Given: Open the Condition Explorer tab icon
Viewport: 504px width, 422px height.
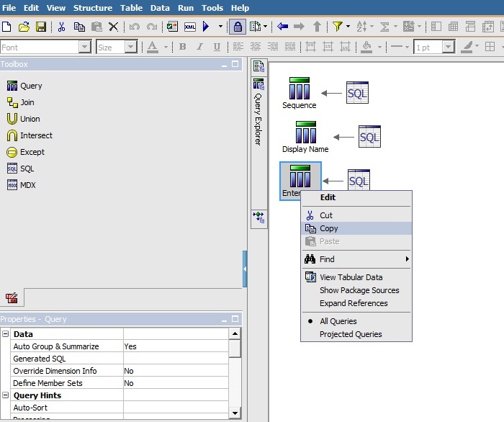Looking at the screenshot, I should coord(258,217).
